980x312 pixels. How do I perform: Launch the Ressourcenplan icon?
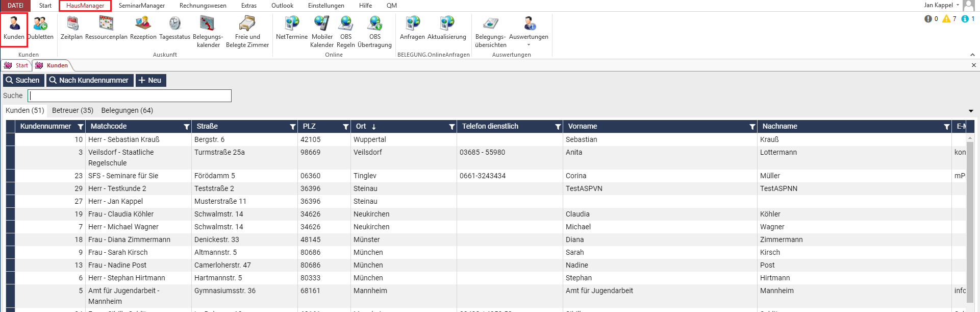tap(106, 28)
